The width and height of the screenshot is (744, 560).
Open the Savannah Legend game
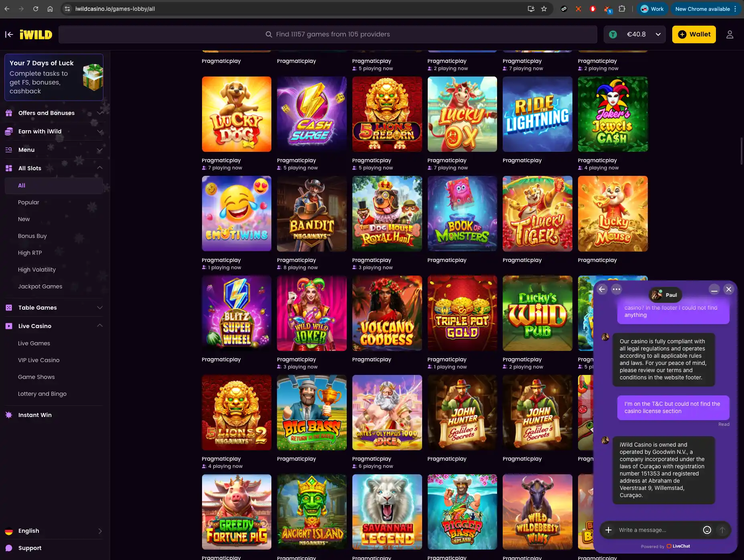[x=387, y=512]
